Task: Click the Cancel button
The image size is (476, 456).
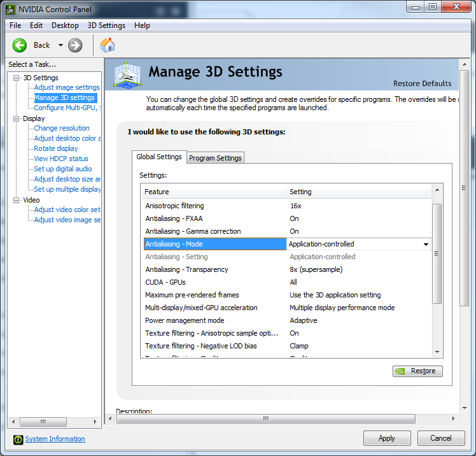Action: 441,438
